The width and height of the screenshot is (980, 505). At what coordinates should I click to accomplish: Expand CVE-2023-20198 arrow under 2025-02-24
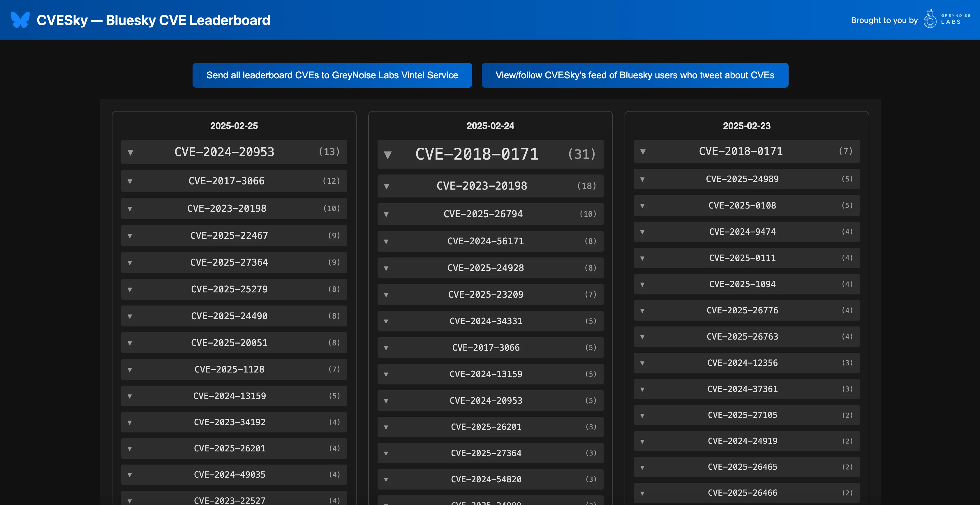click(x=387, y=186)
